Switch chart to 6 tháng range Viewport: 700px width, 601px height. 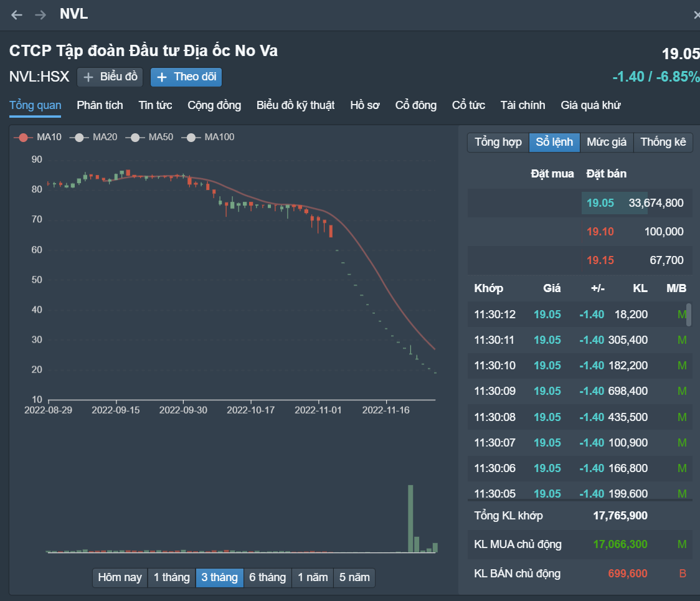[x=267, y=577]
